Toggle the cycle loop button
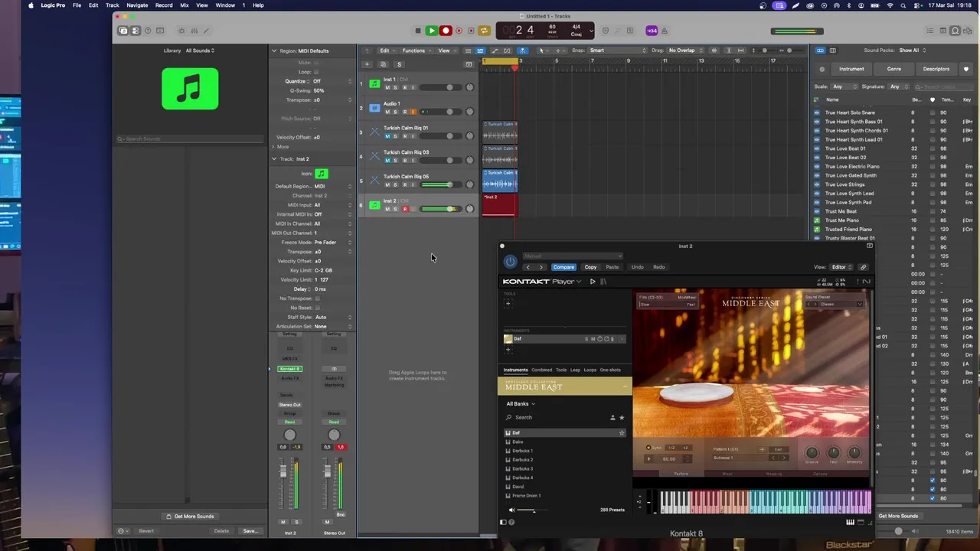 point(484,31)
